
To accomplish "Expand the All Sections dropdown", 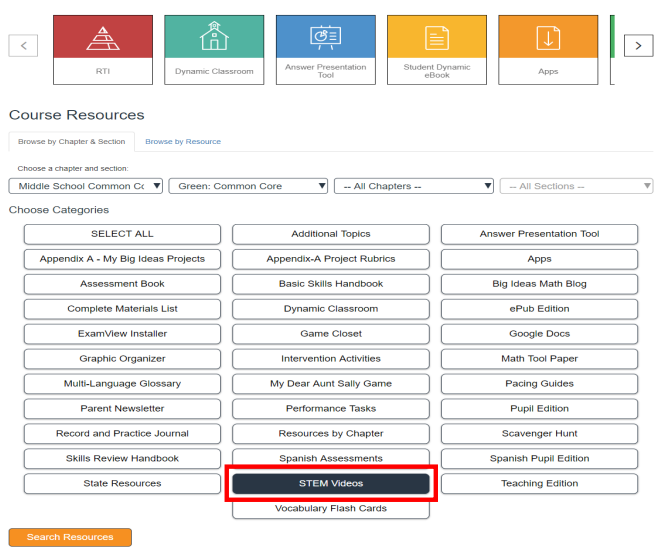I will [x=576, y=186].
